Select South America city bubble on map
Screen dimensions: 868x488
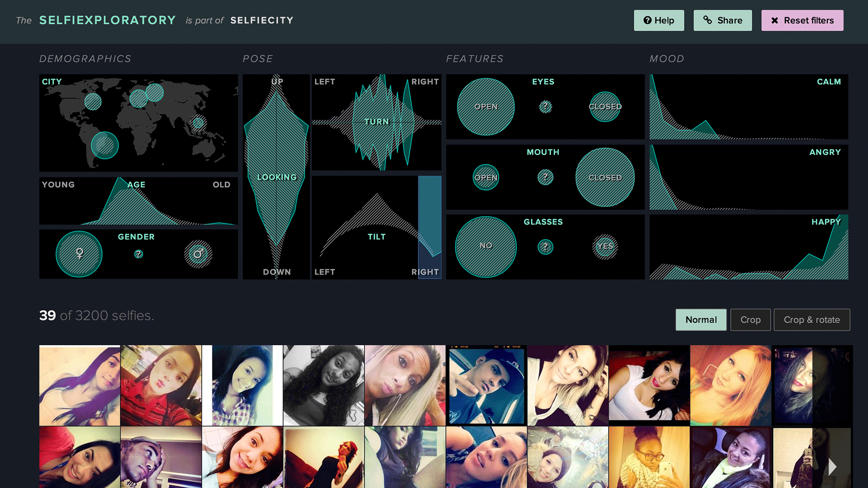point(104,145)
